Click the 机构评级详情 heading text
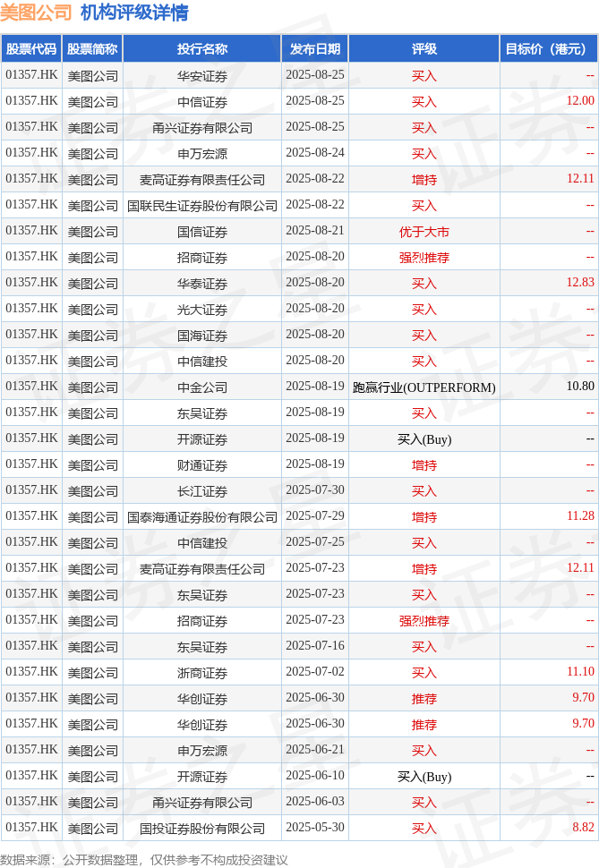The width and height of the screenshot is (599, 868). pyautogui.click(x=134, y=13)
